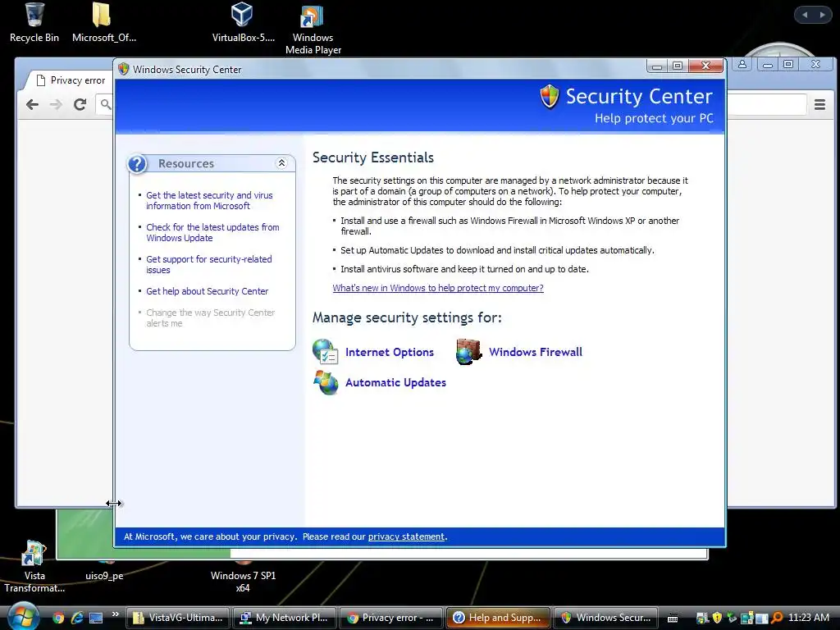
Task: Switch to Help and Supp... taskbar button
Action: click(x=498, y=618)
